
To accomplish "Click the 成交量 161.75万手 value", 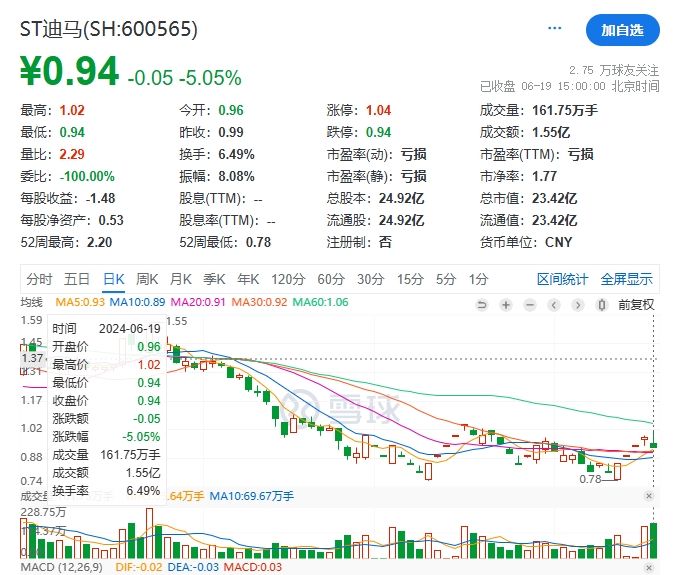I will [565, 110].
